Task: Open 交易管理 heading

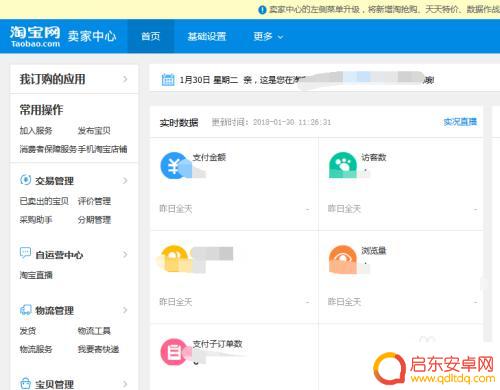Action: [54, 181]
